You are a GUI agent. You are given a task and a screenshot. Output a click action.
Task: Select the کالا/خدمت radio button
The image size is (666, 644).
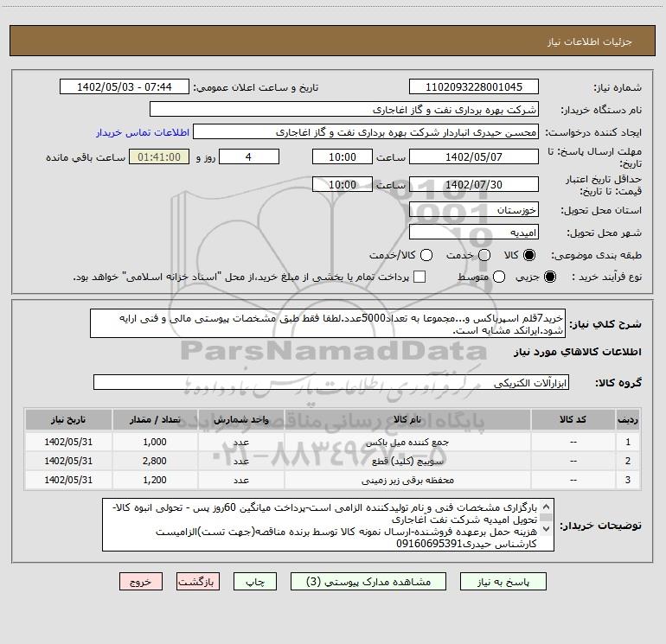426,255
